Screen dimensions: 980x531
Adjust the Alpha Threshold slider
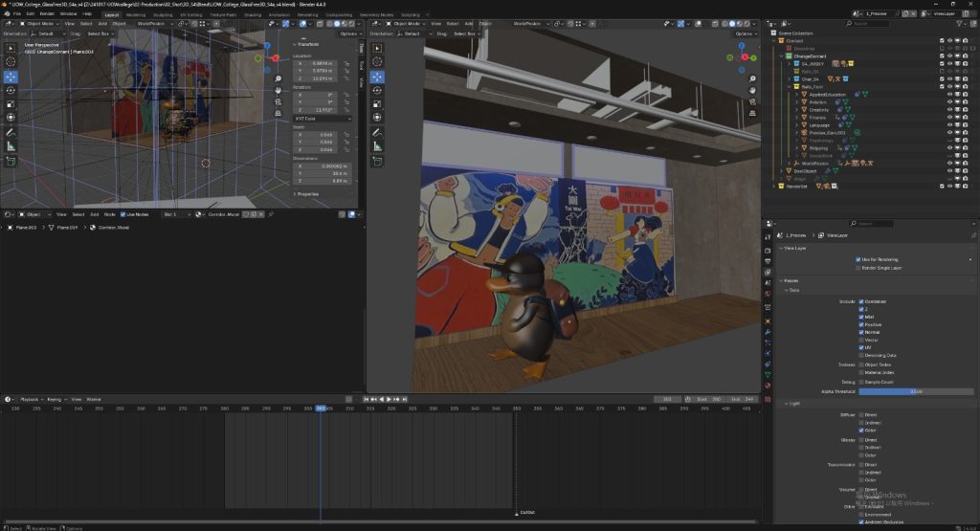(916, 391)
